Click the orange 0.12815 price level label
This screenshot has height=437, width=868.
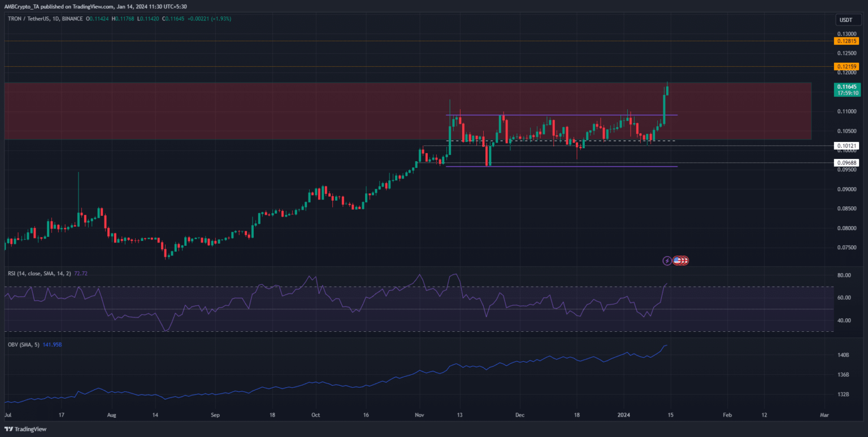pyautogui.click(x=846, y=41)
